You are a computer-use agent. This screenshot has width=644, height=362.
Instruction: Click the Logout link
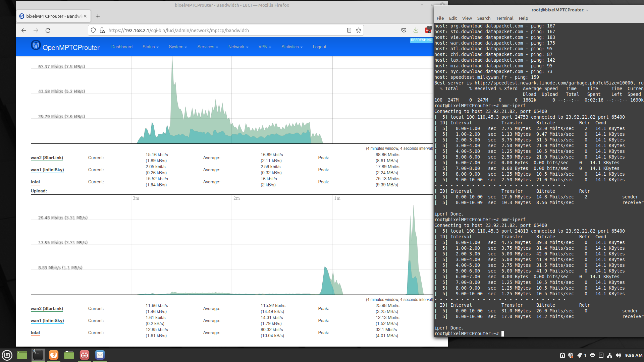pos(319,47)
